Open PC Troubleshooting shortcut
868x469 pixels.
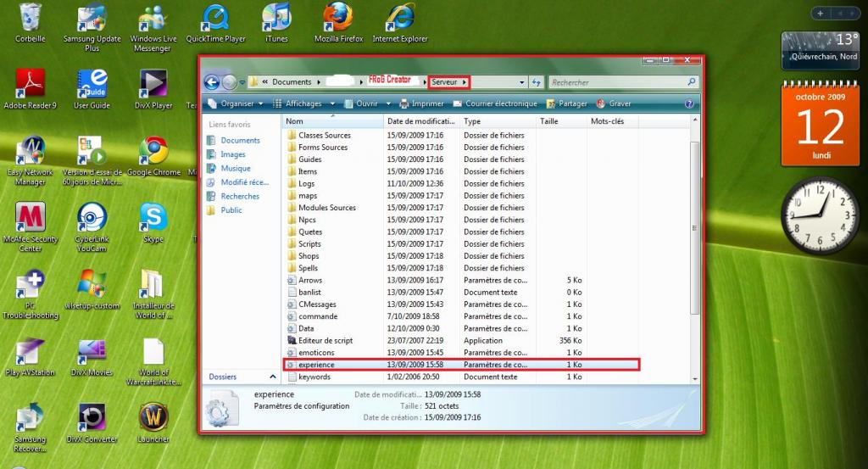30,294
